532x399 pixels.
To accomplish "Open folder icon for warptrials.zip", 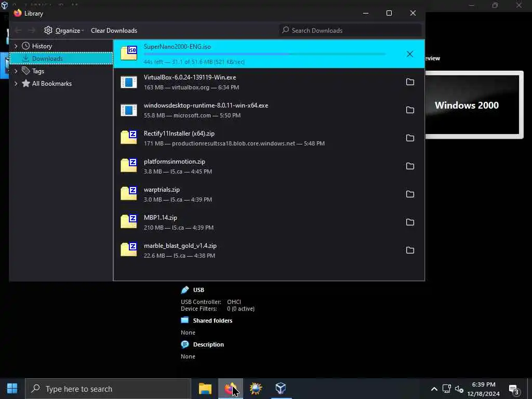I will pyautogui.click(x=410, y=194).
